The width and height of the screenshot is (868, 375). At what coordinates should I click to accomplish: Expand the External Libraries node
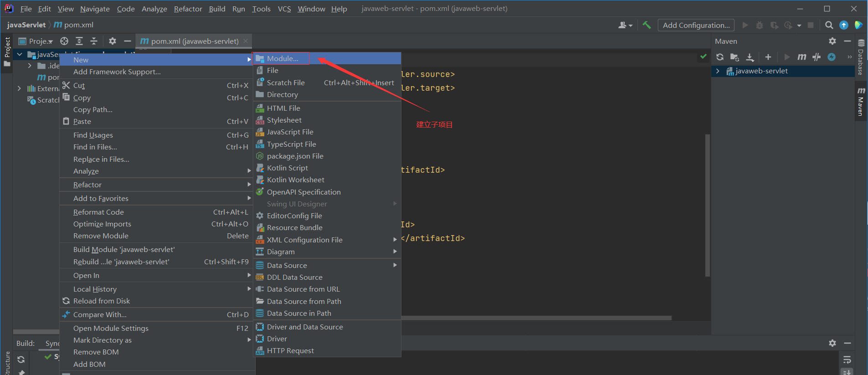pyautogui.click(x=19, y=88)
